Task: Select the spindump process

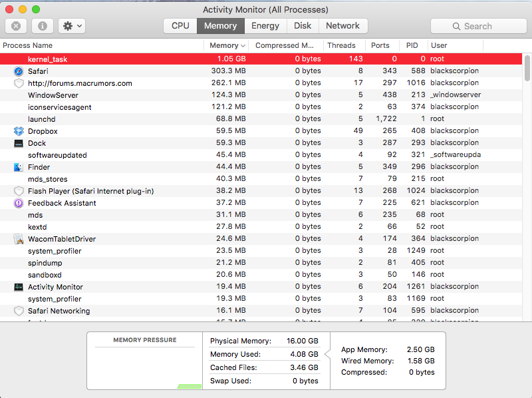Action: [261, 263]
